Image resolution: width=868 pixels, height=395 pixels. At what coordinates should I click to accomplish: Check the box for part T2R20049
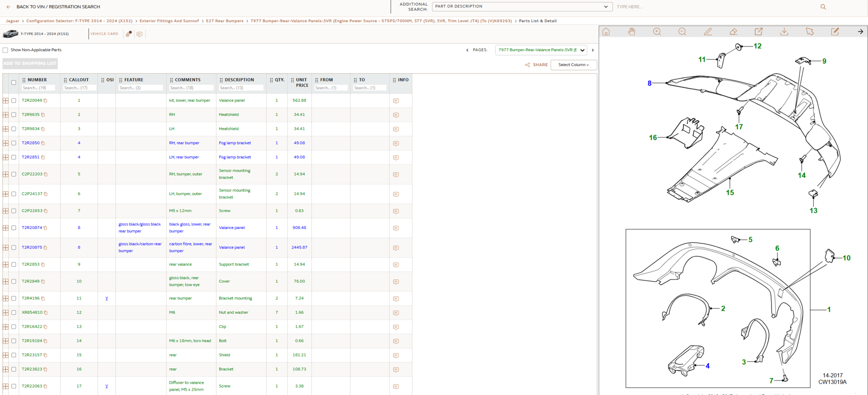pos(14,100)
